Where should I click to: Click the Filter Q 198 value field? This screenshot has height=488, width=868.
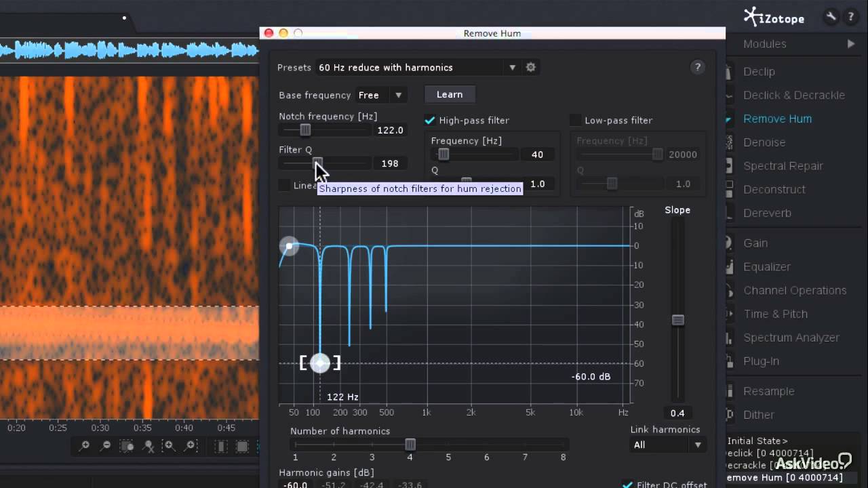pos(391,163)
